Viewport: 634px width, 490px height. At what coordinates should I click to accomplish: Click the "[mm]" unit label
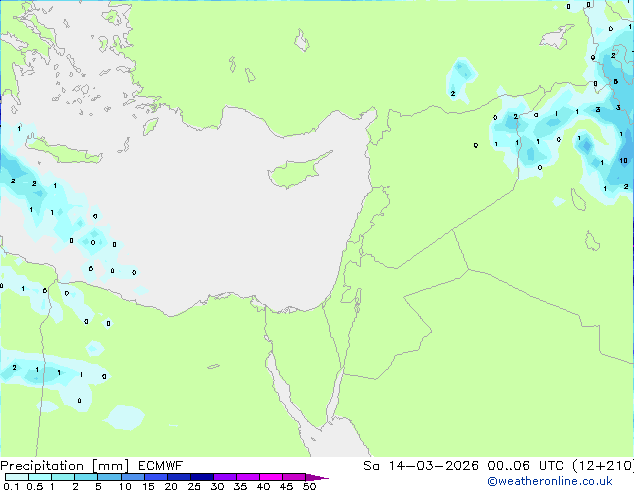111,466
